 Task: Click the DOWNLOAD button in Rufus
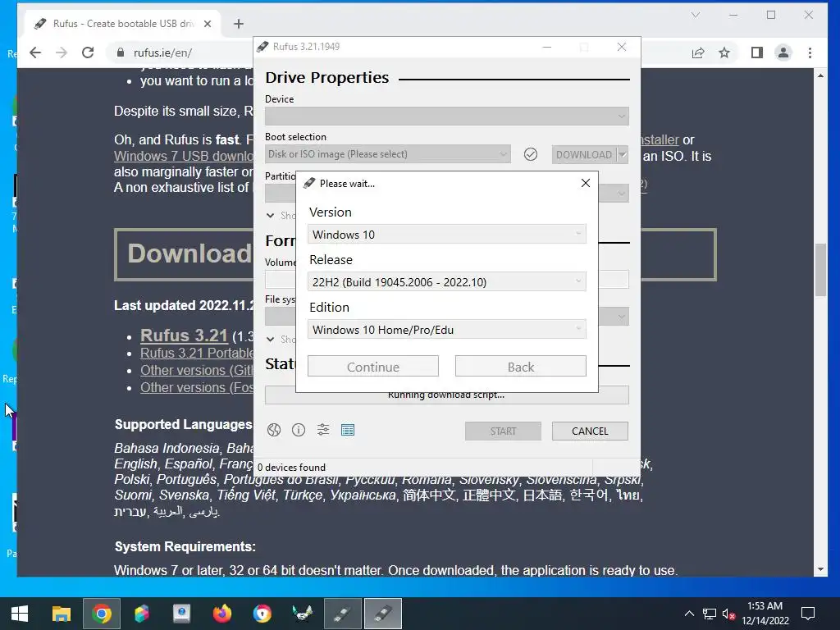click(584, 155)
